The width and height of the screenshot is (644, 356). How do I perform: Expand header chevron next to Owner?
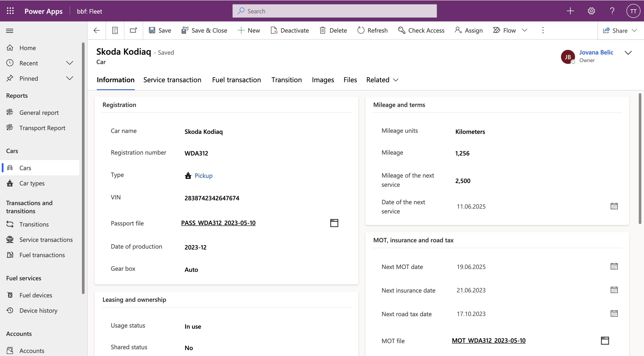628,53
